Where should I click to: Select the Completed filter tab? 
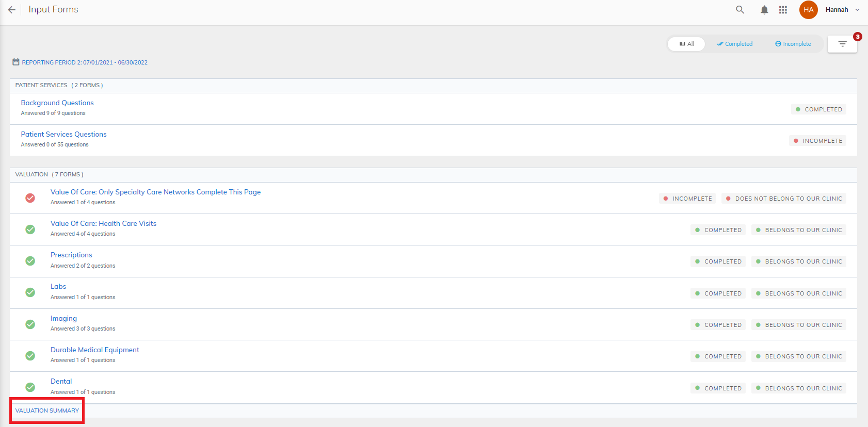pyautogui.click(x=734, y=44)
